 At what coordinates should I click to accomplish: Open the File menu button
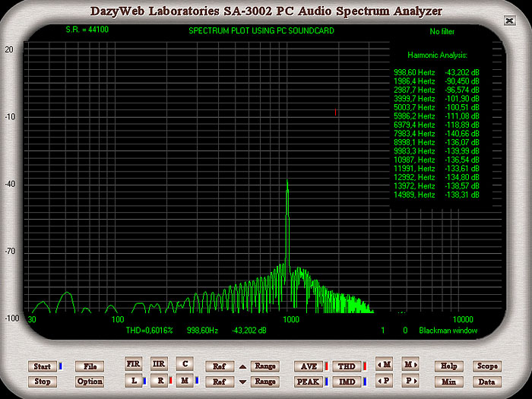[x=90, y=366]
